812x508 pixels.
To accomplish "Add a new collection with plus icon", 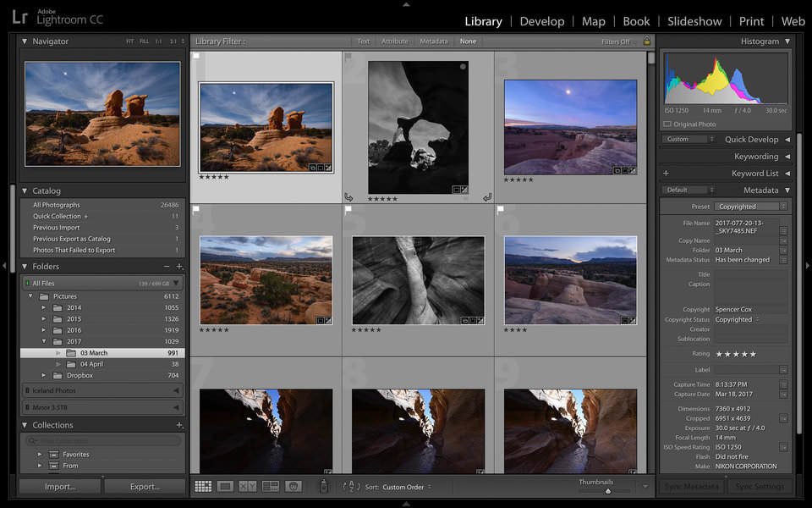I will (x=179, y=425).
